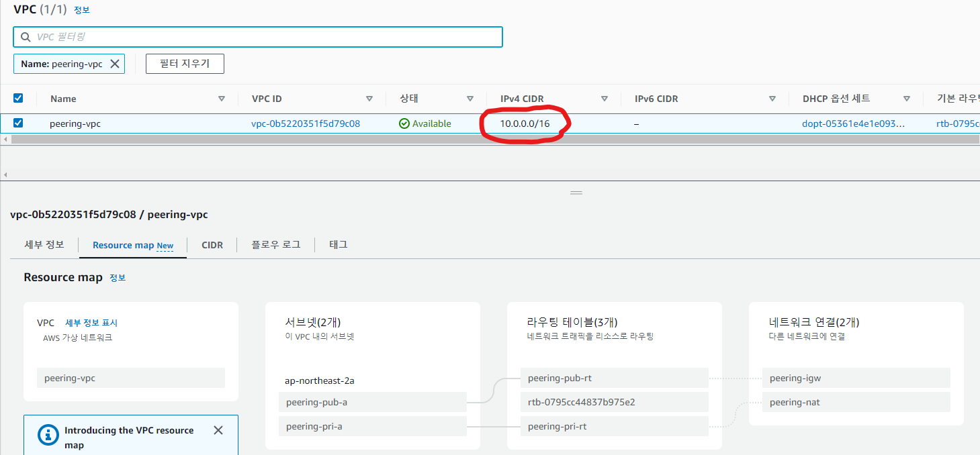This screenshot has height=455, width=980.
Task: Click the Available status text
Action: click(x=432, y=123)
